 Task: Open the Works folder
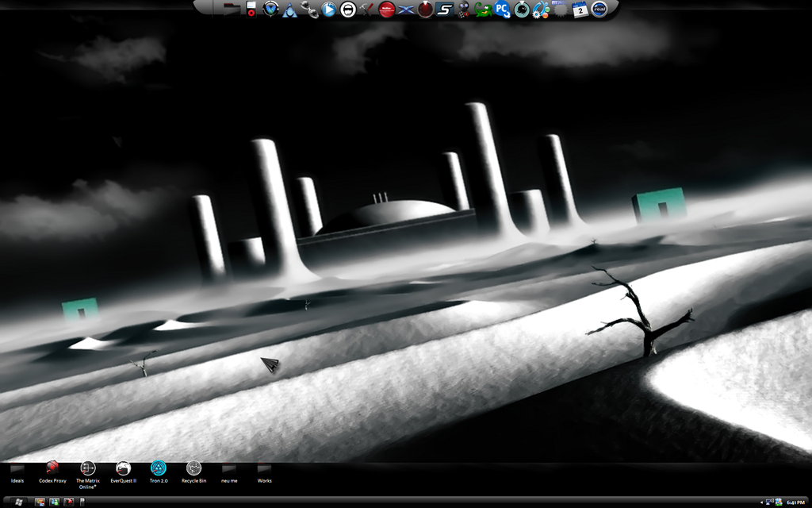coord(264,470)
